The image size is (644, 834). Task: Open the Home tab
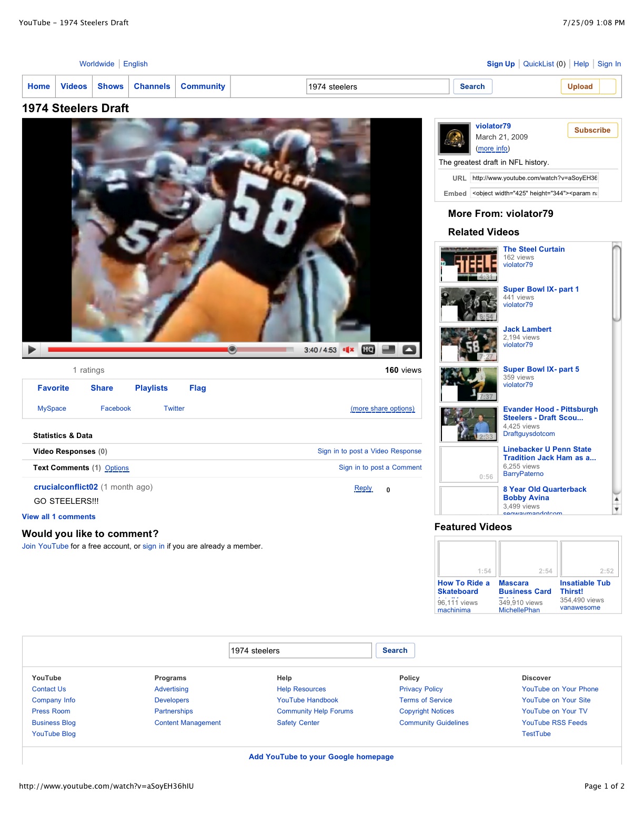click(39, 86)
